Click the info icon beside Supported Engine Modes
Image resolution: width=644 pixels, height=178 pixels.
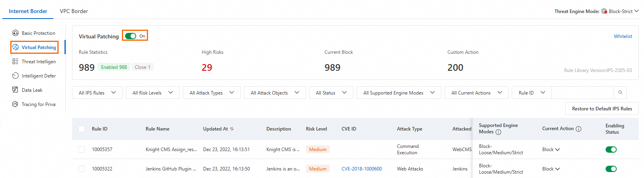click(498, 132)
